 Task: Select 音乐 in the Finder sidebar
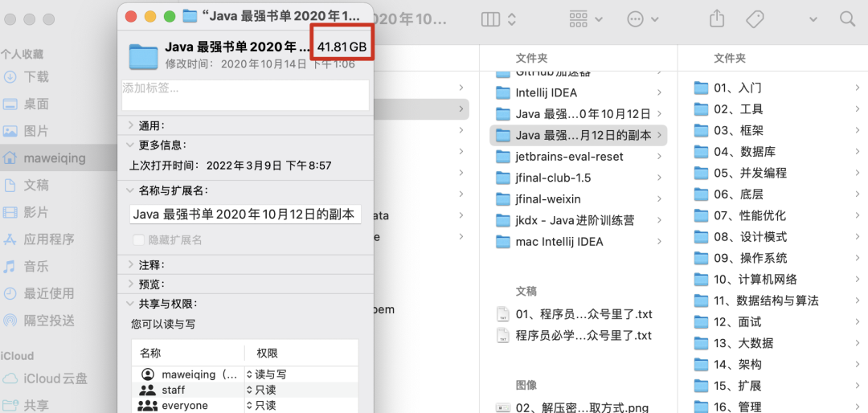pyautogui.click(x=36, y=266)
